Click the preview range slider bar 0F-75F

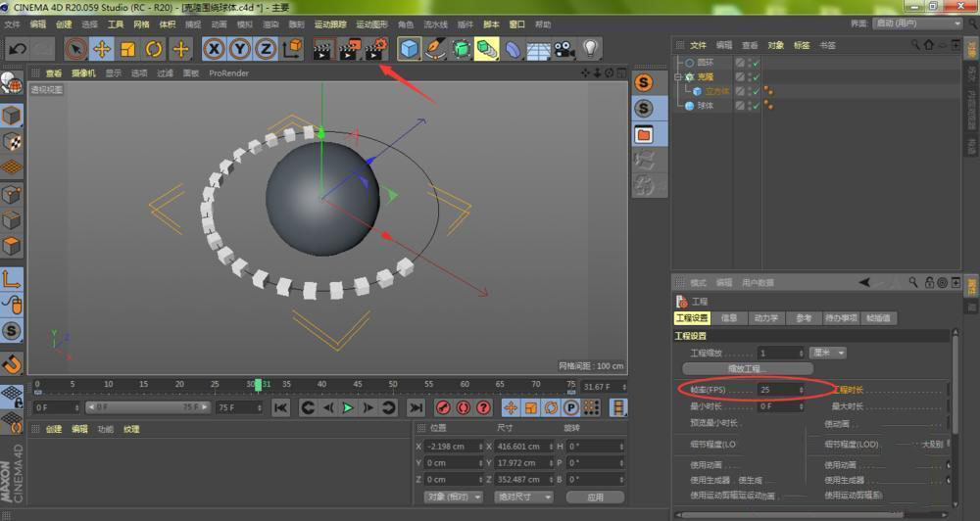pyautogui.click(x=148, y=407)
